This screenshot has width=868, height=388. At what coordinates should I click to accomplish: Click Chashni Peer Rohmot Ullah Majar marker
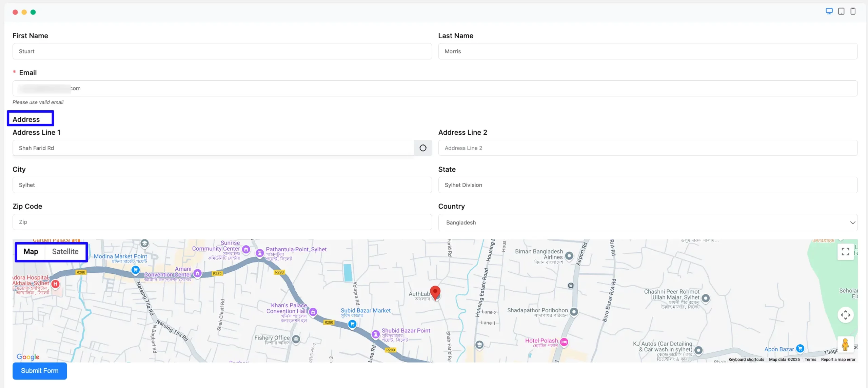(x=706, y=298)
